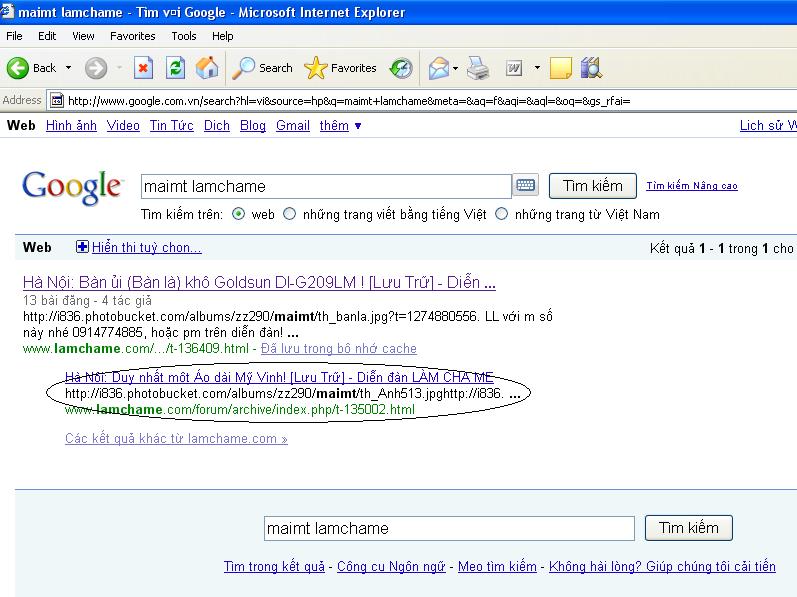Open the toolbar Search magnifier button
797x597 pixels.
coord(262,68)
